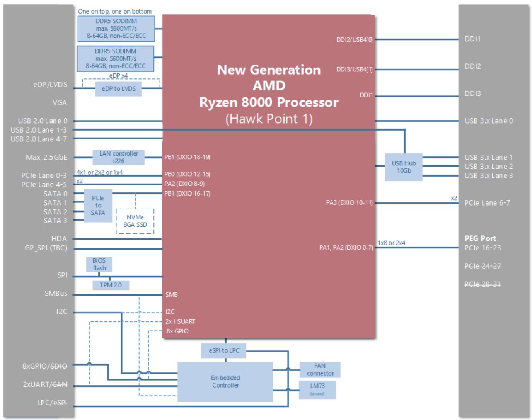This screenshot has width=532, height=420.
Task: Select the NVMe BGA SSD dashed box
Action: point(135,221)
